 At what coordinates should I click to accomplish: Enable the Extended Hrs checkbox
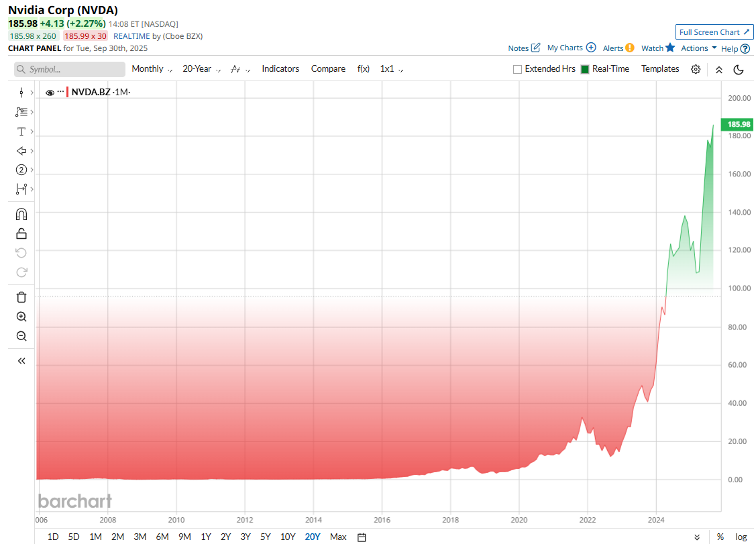pos(517,68)
